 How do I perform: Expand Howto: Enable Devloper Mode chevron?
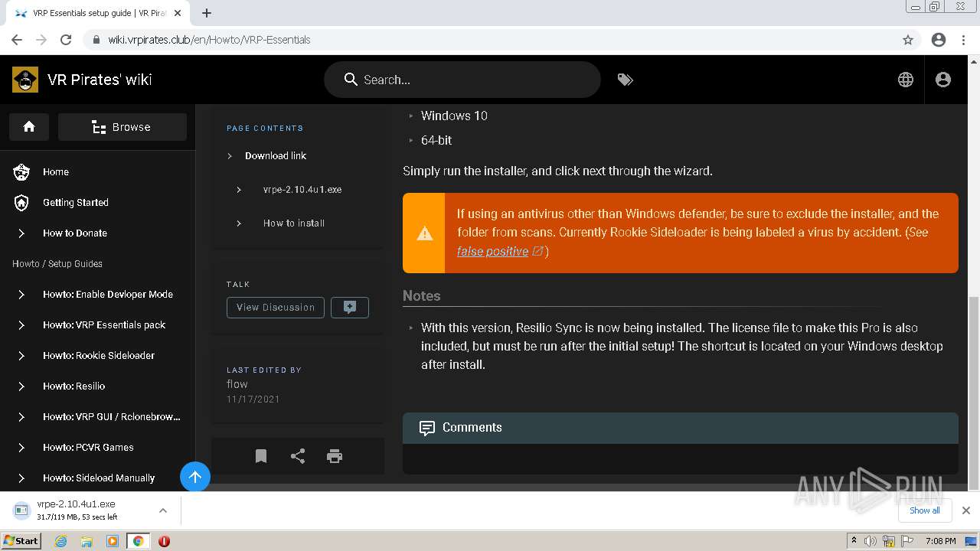point(21,295)
